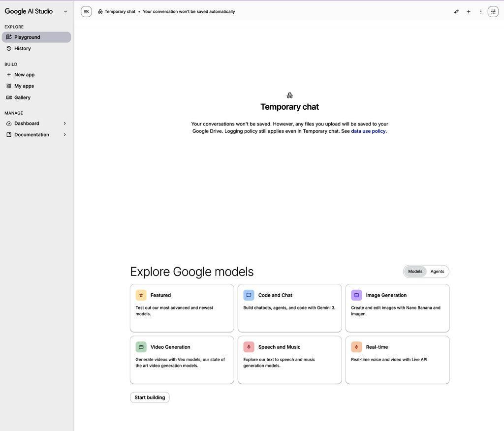This screenshot has width=504, height=431.
Task: Click the New app plus icon
Action: (x=9, y=75)
